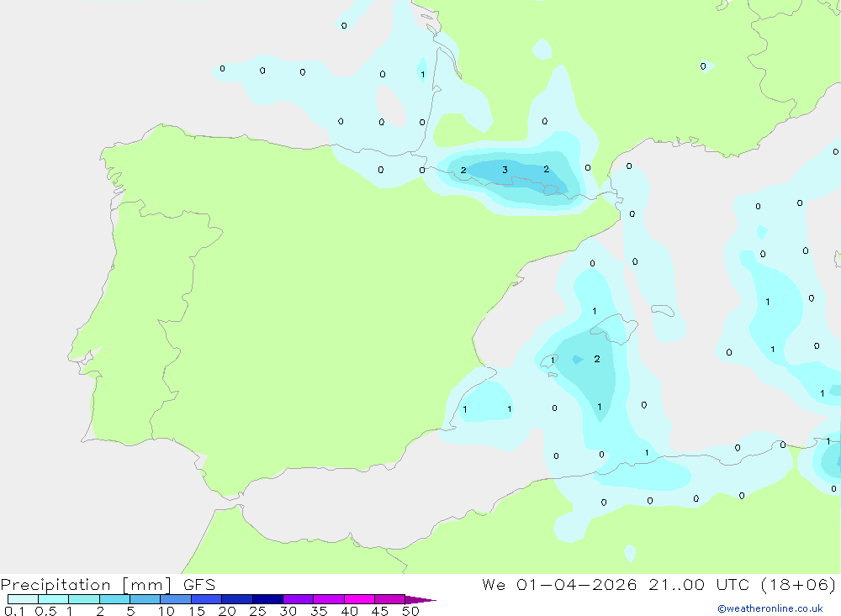Click the 0.5–1 mm legend color swatch
Image resolution: width=841 pixels, height=616 pixels.
[54, 599]
